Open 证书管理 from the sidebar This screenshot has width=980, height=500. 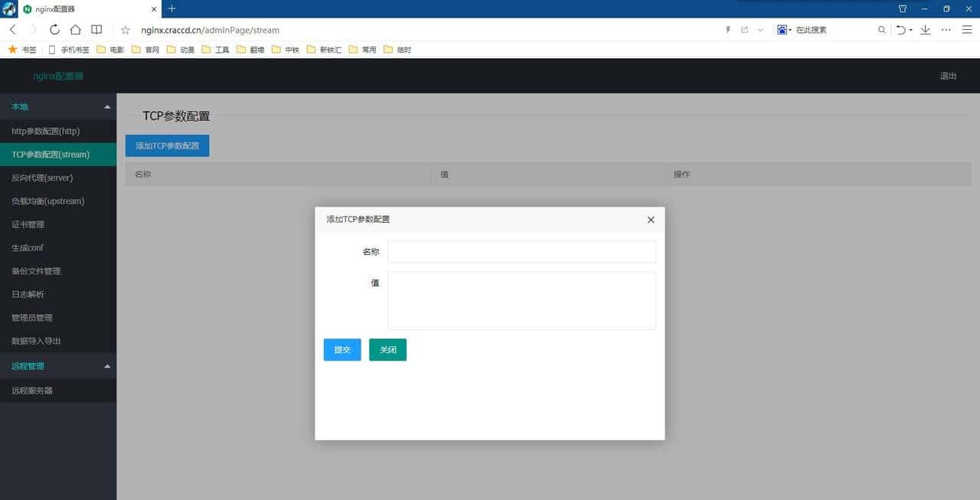27,224
